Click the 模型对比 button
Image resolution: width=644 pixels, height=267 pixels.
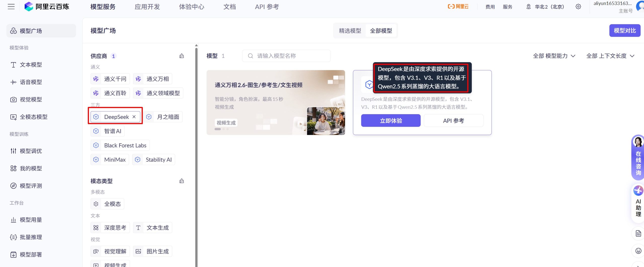(x=625, y=30)
